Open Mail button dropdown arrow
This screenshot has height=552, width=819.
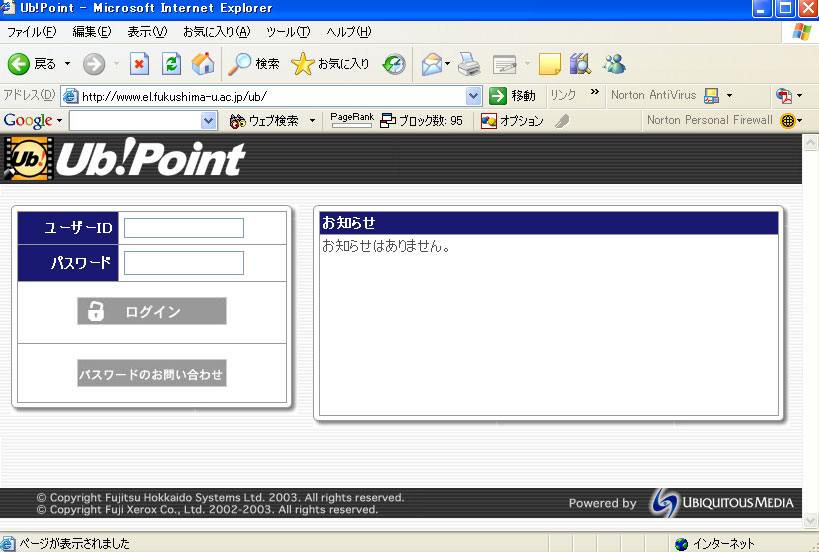point(447,64)
